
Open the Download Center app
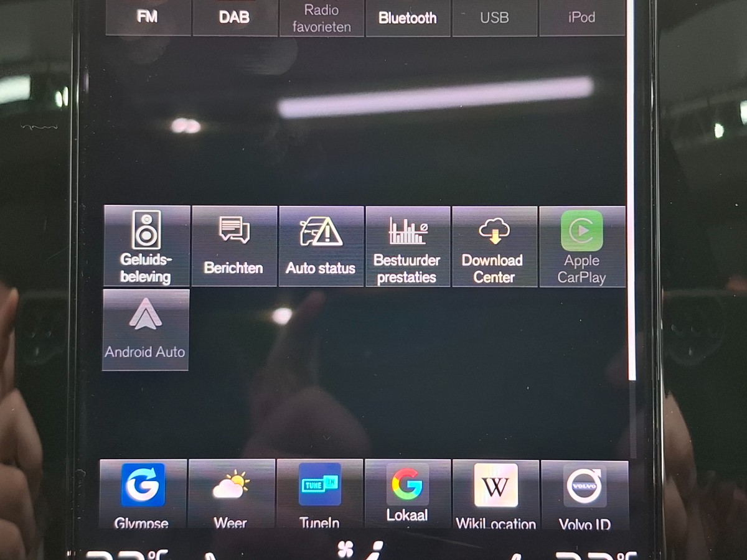click(x=494, y=246)
